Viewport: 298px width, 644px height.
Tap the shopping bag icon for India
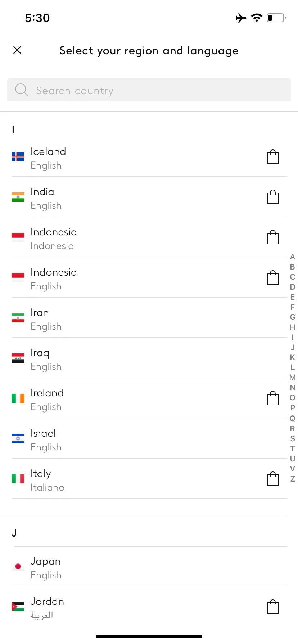(x=273, y=197)
